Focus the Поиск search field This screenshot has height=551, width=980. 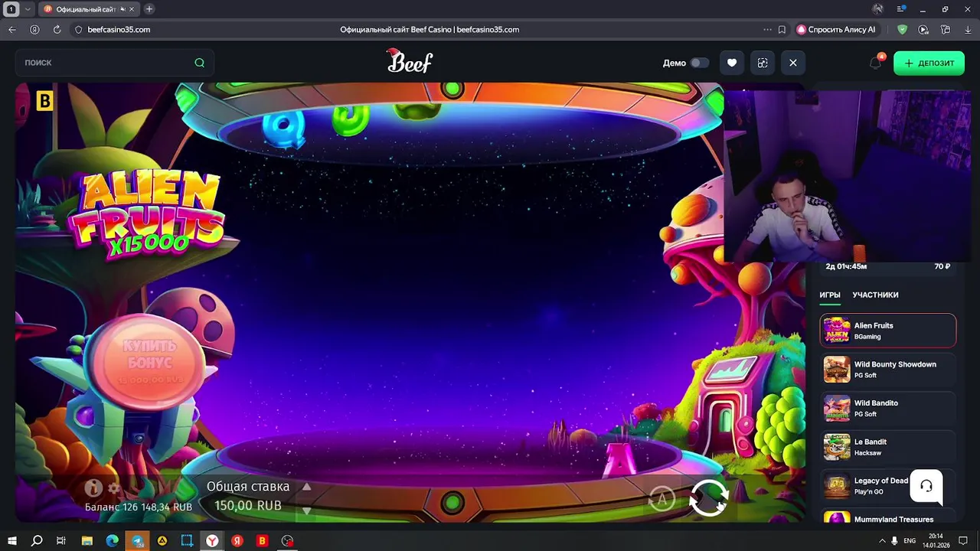pos(115,63)
